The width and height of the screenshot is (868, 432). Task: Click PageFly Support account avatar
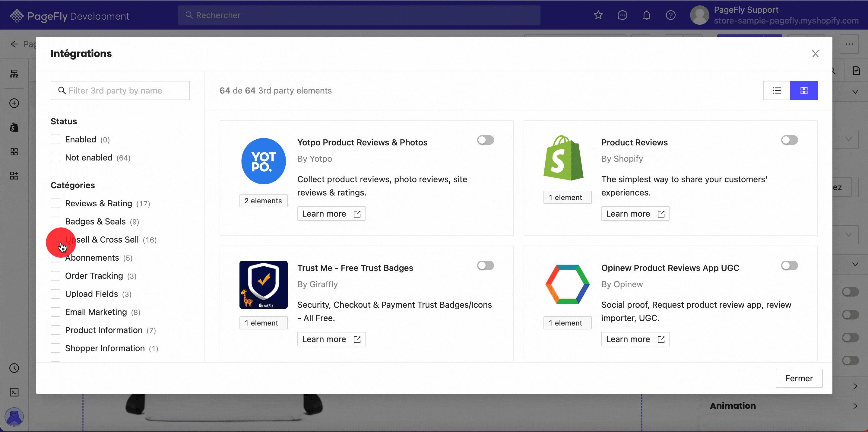pos(699,15)
